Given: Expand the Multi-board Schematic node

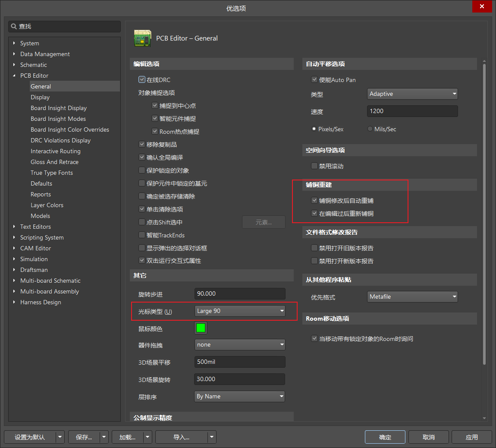Looking at the screenshot, I should point(14,281).
